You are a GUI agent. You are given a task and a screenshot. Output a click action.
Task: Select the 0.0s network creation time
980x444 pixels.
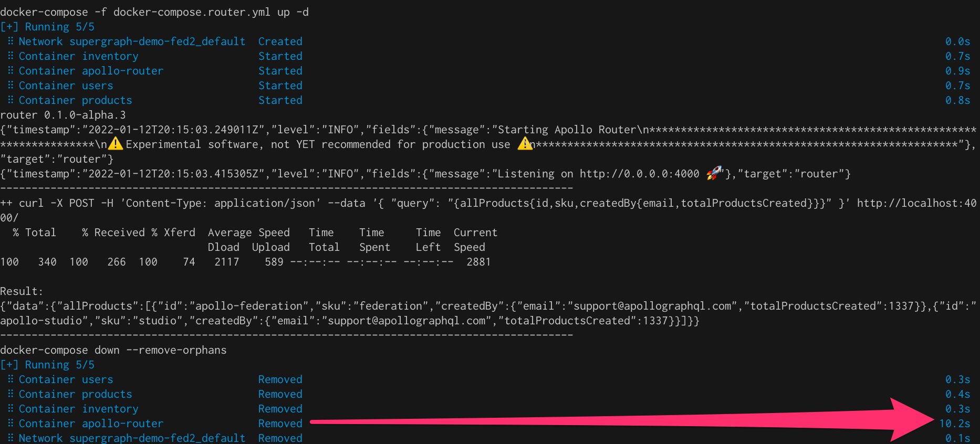click(957, 41)
